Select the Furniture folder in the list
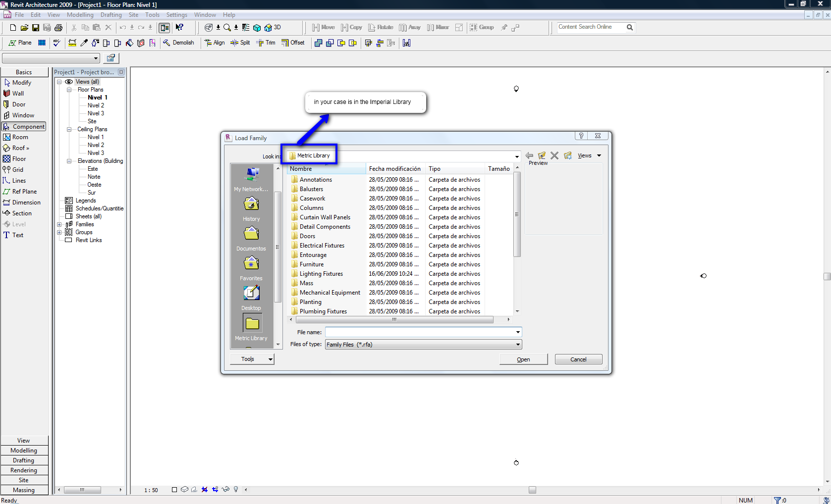 (311, 264)
